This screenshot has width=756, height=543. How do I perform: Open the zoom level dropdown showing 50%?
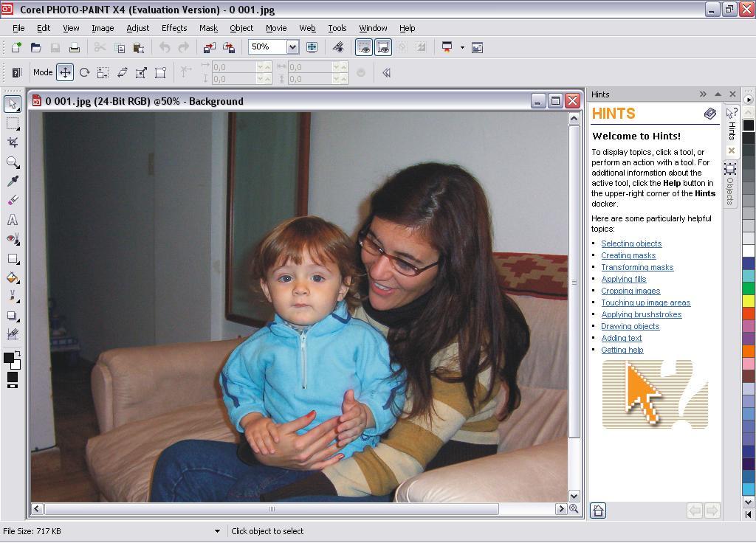coord(293,46)
